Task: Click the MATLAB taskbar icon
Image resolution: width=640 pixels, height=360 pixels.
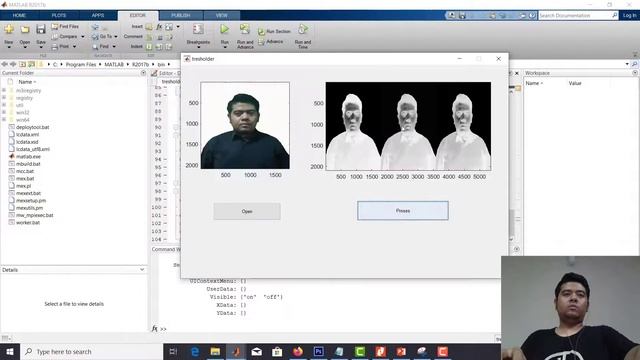Action: [236, 351]
